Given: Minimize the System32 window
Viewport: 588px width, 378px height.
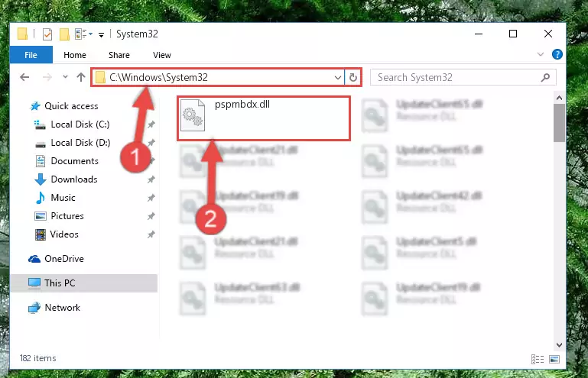Looking at the screenshot, I should click(x=479, y=34).
